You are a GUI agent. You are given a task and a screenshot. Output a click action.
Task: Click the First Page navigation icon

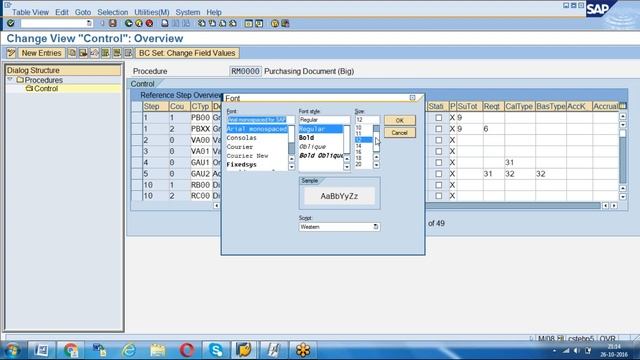tap(202, 23)
